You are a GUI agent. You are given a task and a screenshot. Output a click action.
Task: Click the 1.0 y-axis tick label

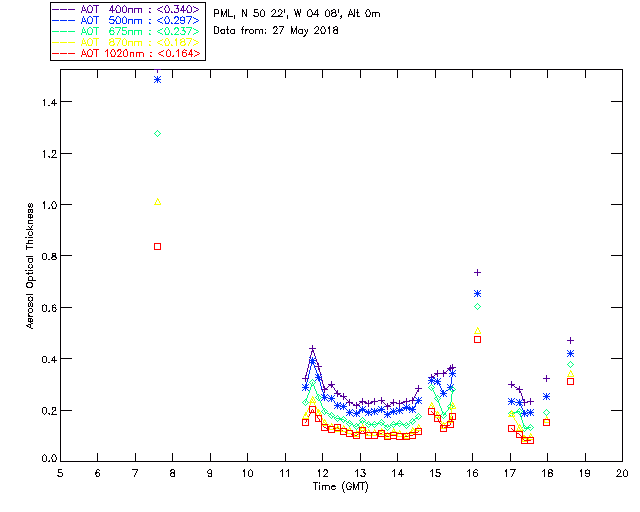(49, 205)
